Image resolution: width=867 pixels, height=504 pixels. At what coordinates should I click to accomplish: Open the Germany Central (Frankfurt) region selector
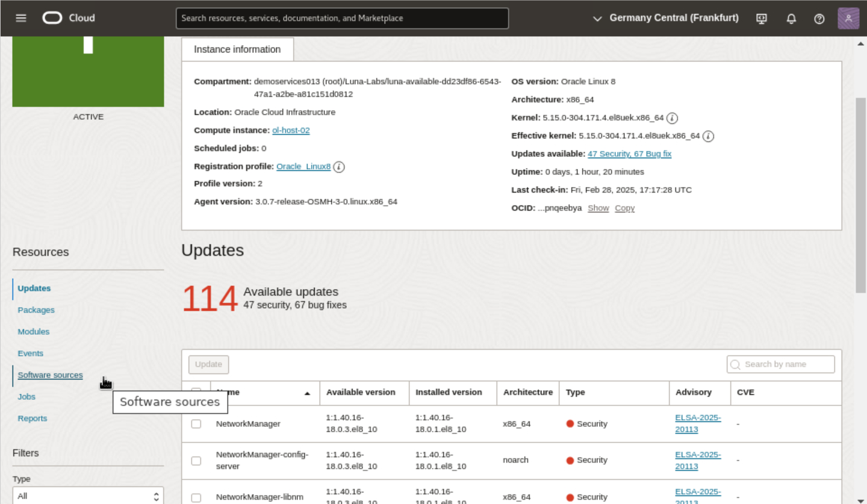(x=666, y=18)
